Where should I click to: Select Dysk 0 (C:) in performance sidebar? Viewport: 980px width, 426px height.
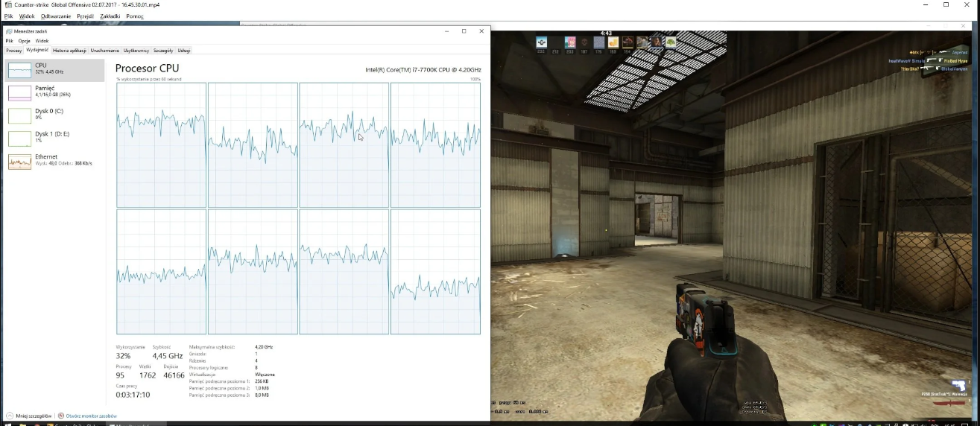point(55,115)
